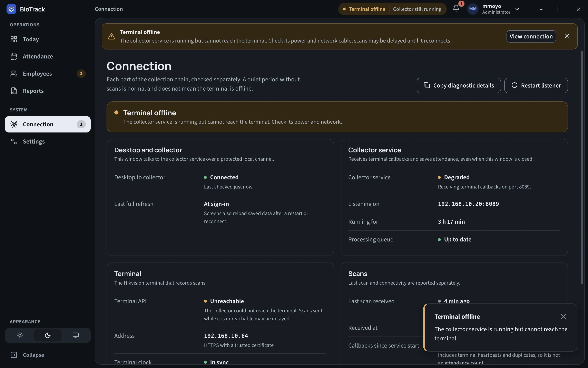Image resolution: width=588 pixels, height=368 pixels.
Task: Click the Up to date queue status
Action: [x=455, y=239]
